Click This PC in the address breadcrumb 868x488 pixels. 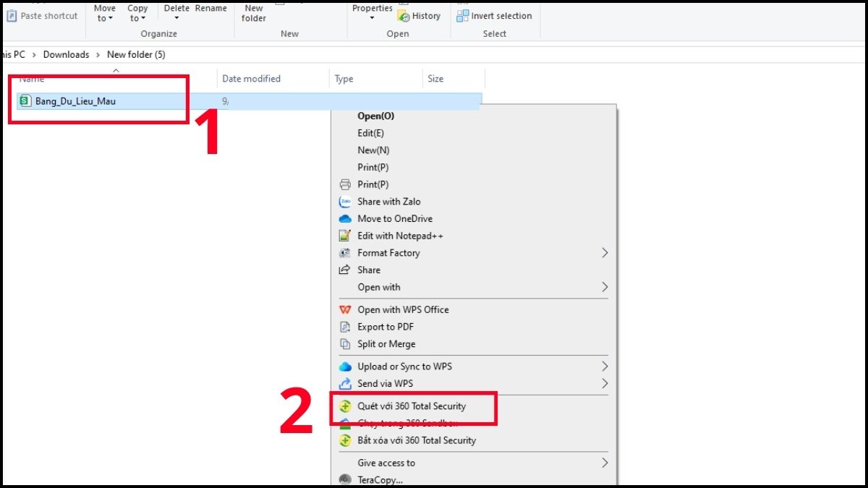12,54
